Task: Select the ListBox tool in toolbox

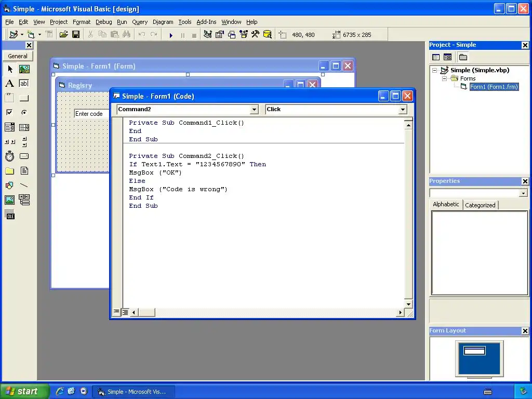Action: click(24, 127)
